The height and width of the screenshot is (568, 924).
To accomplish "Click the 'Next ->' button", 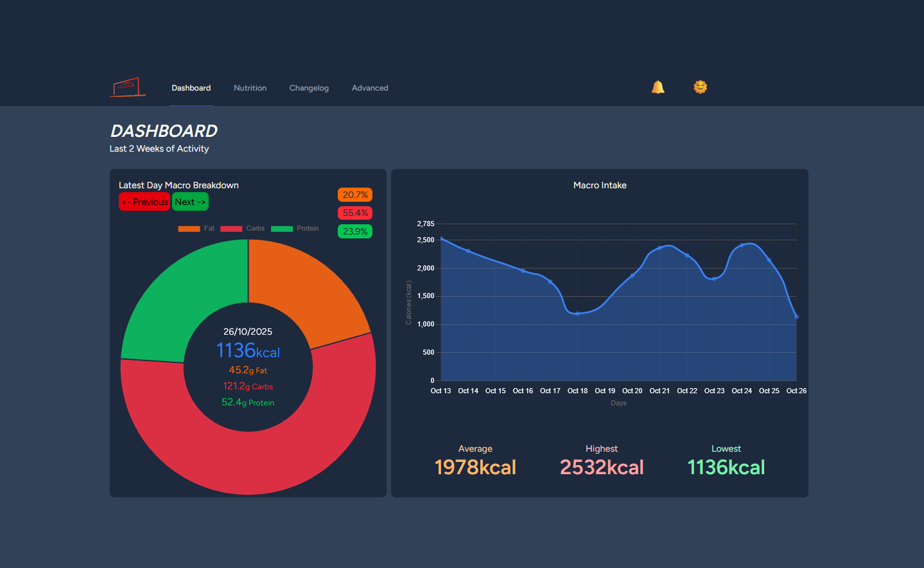I will click(190, 201).
